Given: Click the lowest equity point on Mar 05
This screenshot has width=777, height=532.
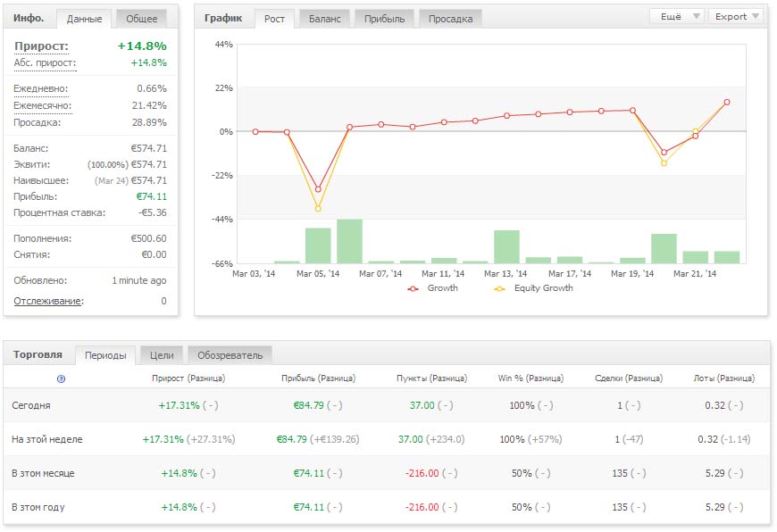Looking at the screenshot, I should pos(318,209).
